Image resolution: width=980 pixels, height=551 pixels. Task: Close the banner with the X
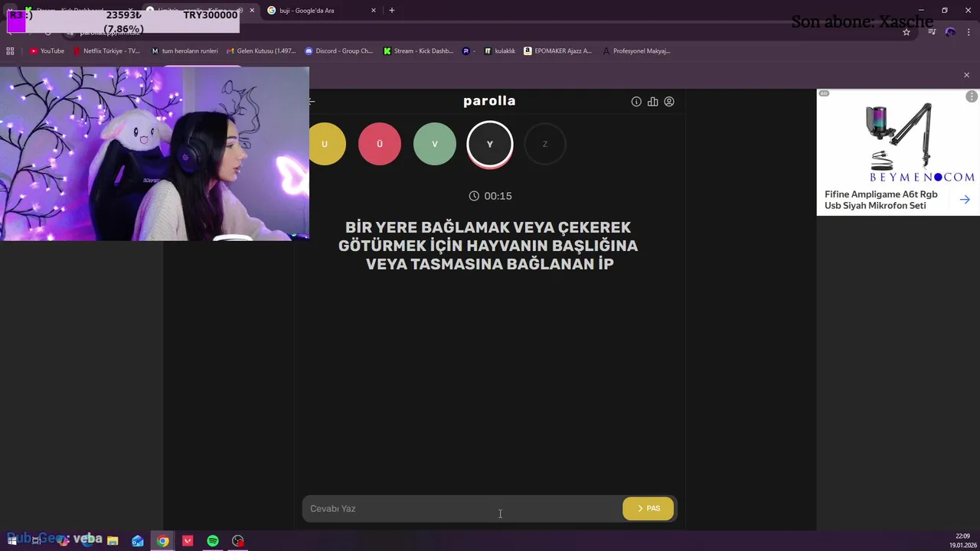pos(966,75)
